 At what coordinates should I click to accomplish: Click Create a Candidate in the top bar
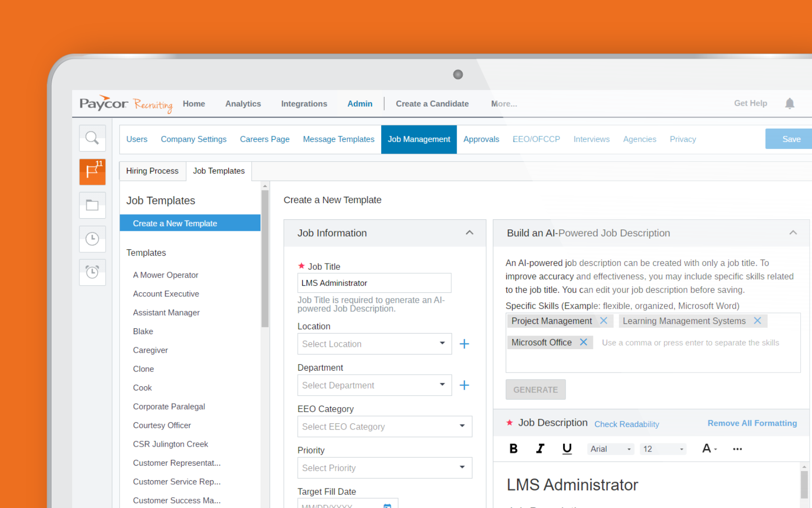(x=432, y=104)
